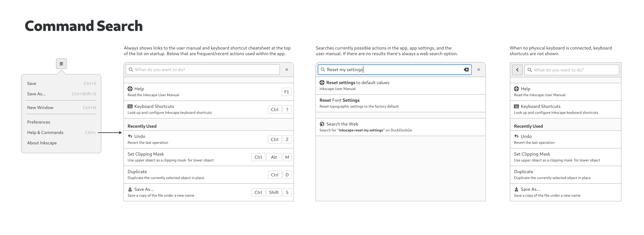644x235 pixels.
Task: Select Save from the dropdown menu
Action: point(32,83)
